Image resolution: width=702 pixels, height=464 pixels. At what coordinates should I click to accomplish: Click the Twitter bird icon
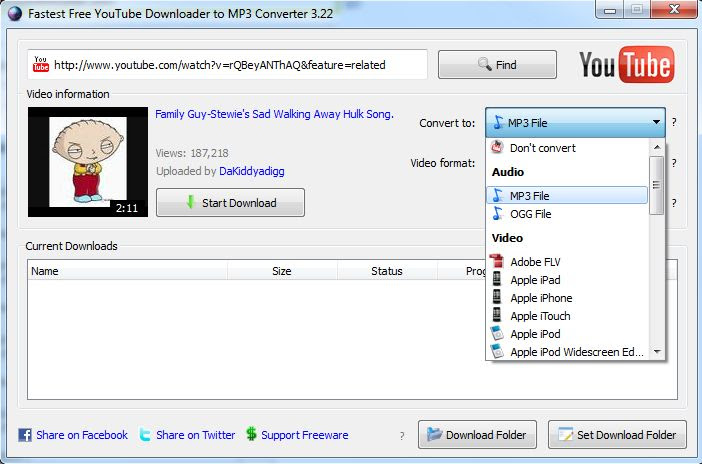pos(145,435)
